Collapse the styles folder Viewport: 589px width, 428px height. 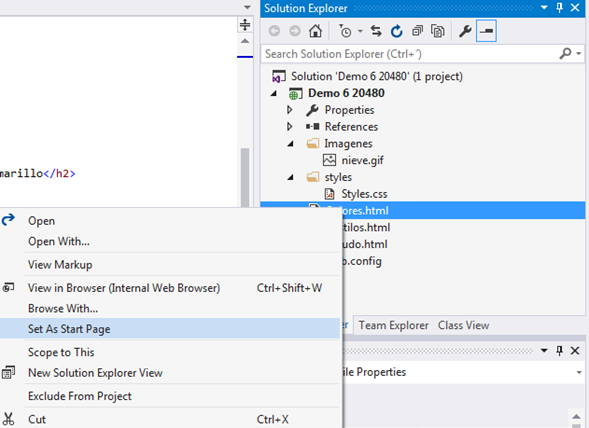point(290,178)
